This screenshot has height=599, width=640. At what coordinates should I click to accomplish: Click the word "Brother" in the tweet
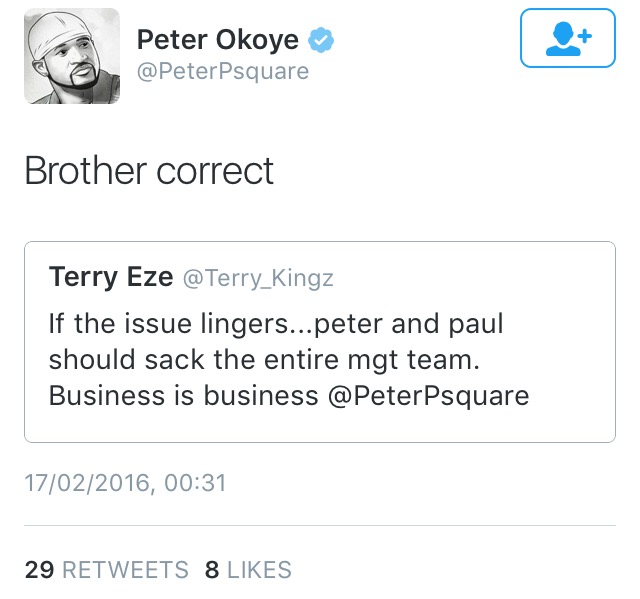click(x=86, y=171)
